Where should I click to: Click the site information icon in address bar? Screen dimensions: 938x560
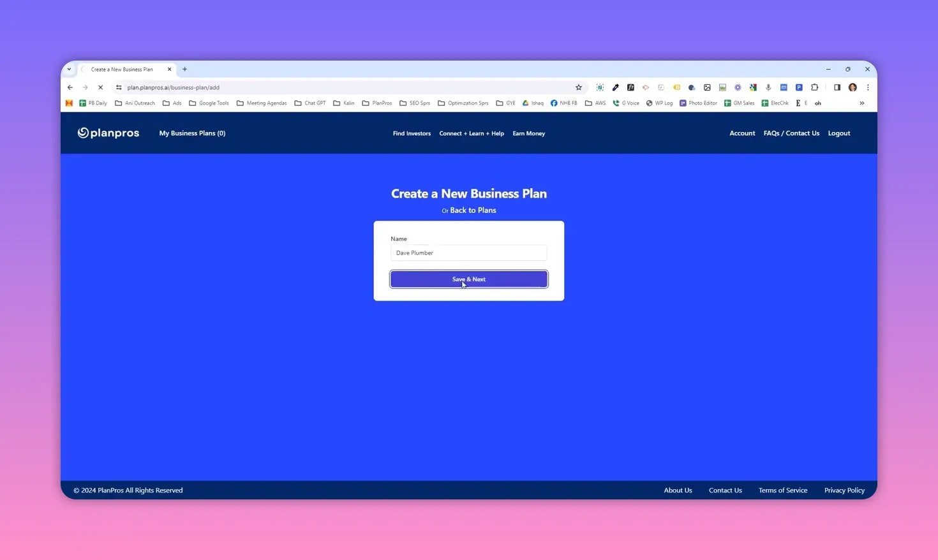119,87
